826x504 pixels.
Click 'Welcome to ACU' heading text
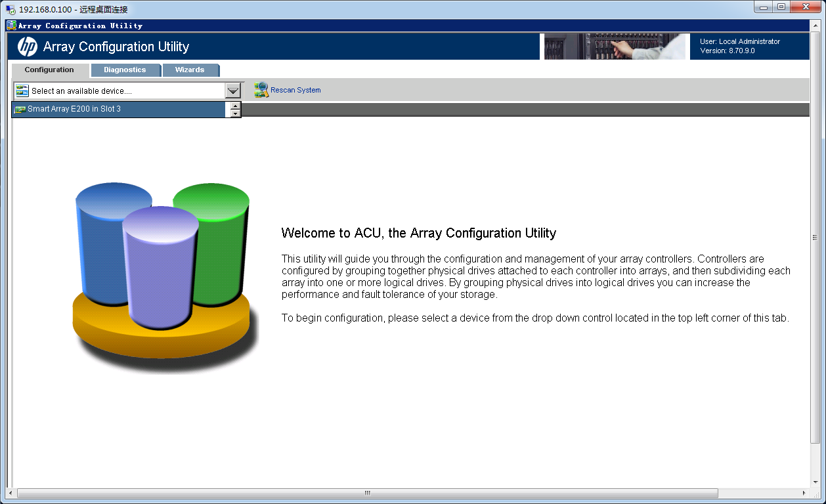[419, 233]
